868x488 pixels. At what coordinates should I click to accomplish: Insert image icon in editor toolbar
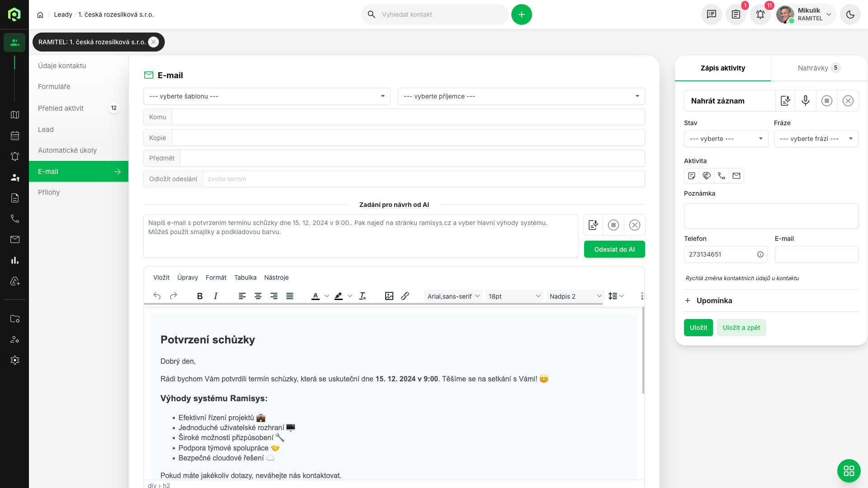(389, 296)
